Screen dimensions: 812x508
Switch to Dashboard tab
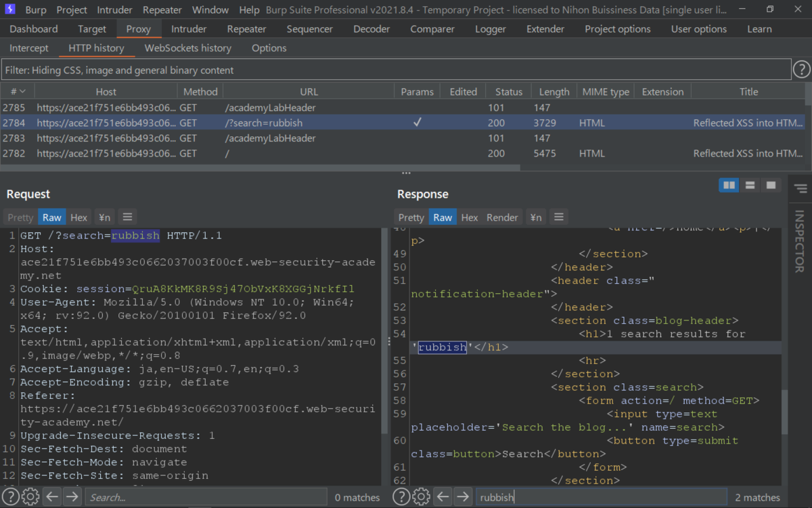click(34, 29)
